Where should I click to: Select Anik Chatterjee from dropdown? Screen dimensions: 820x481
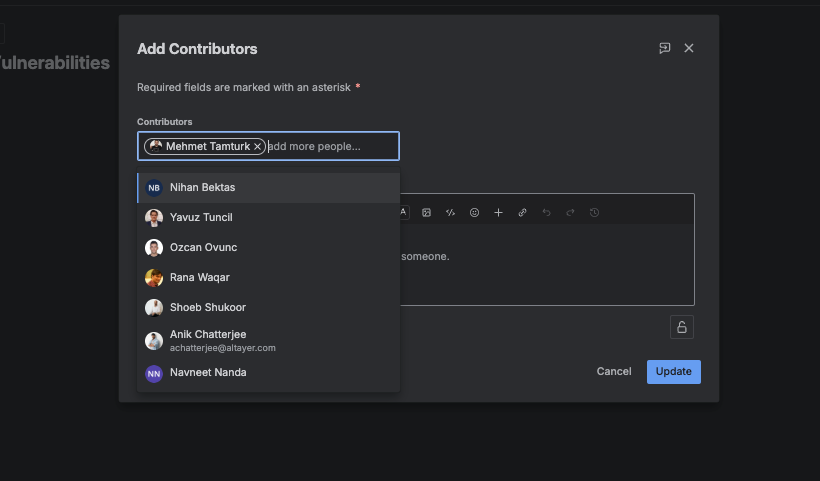pyautogui.click(x=268, y=340)
